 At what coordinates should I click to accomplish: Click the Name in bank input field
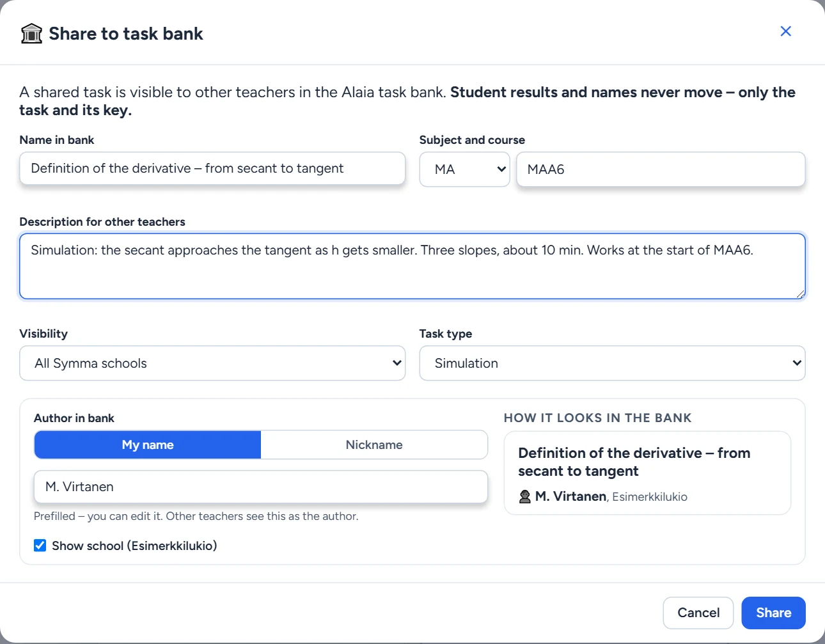coord(212,168)
